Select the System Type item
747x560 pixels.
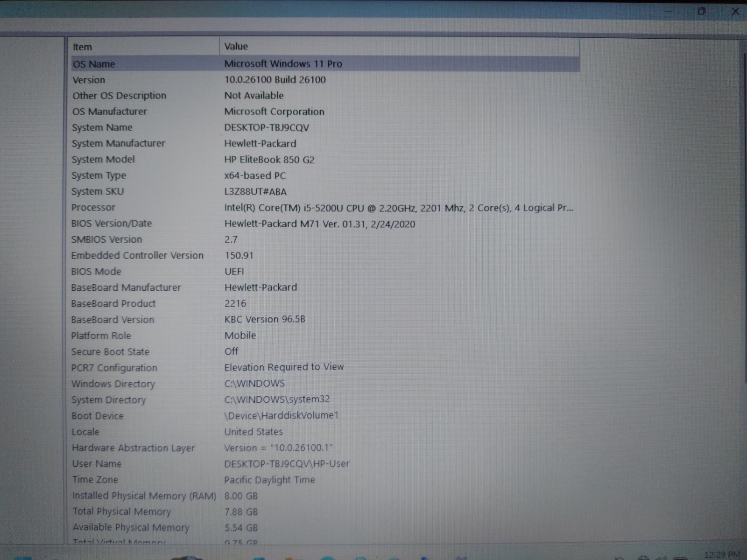click(99, 175)
